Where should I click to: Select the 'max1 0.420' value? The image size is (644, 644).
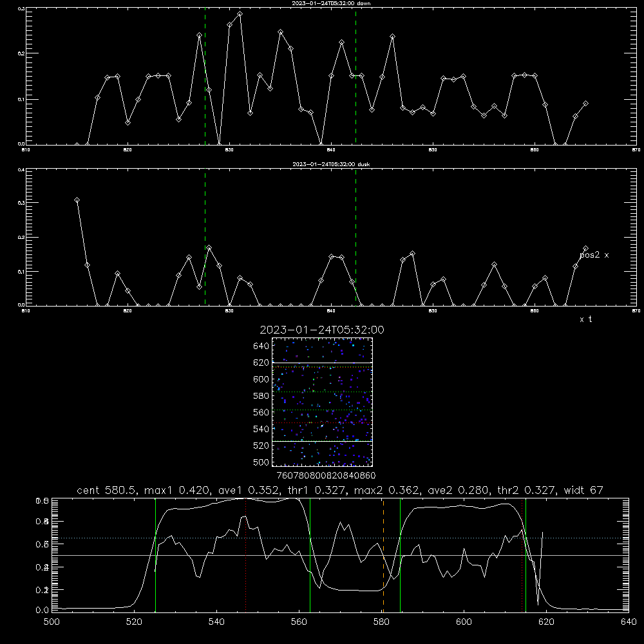178,490
